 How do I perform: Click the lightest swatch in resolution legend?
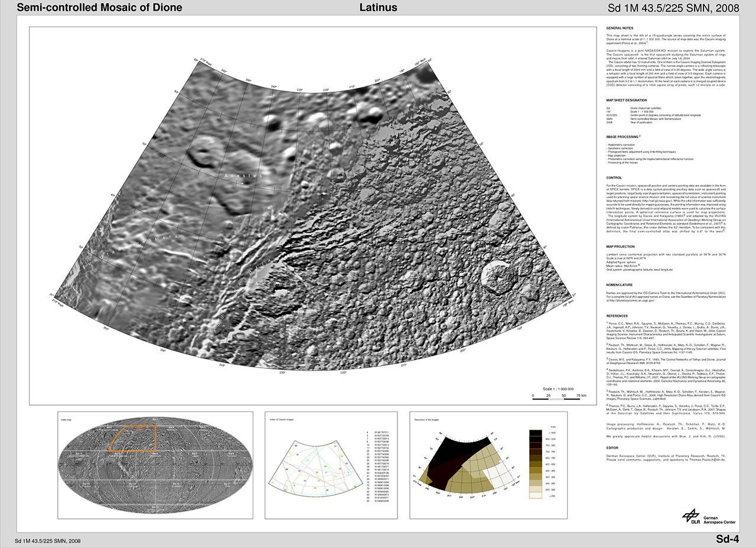click(535, 496)
